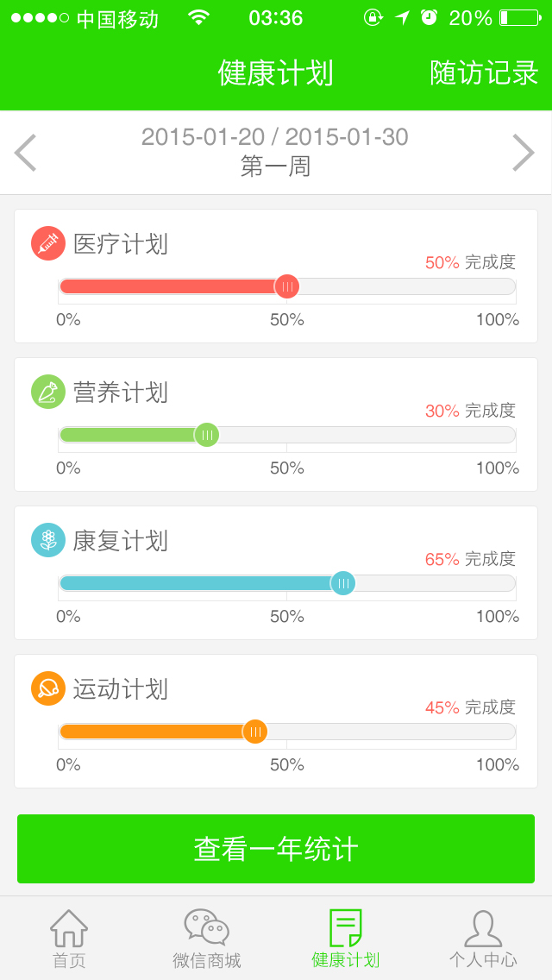Image resolution: width=552 pixels, height=980 pixels.
Task: Tap the rehabilitation plan flower icon
Action: coord(48,540)
